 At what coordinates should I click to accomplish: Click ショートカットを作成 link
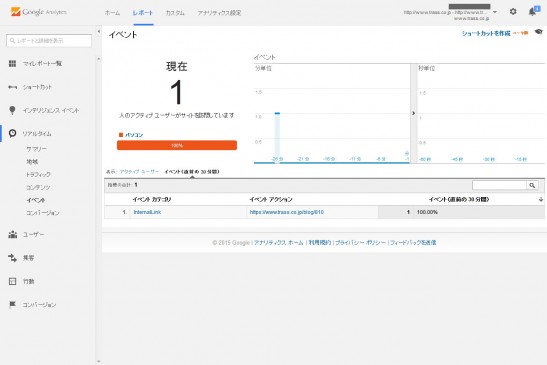pyautogui.click(x=486, y=33)
